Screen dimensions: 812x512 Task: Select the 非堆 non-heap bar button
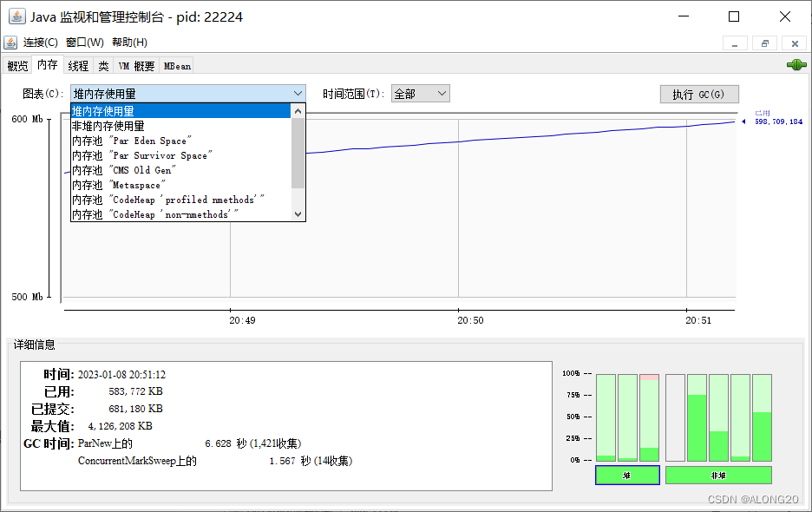click(718, 476)
